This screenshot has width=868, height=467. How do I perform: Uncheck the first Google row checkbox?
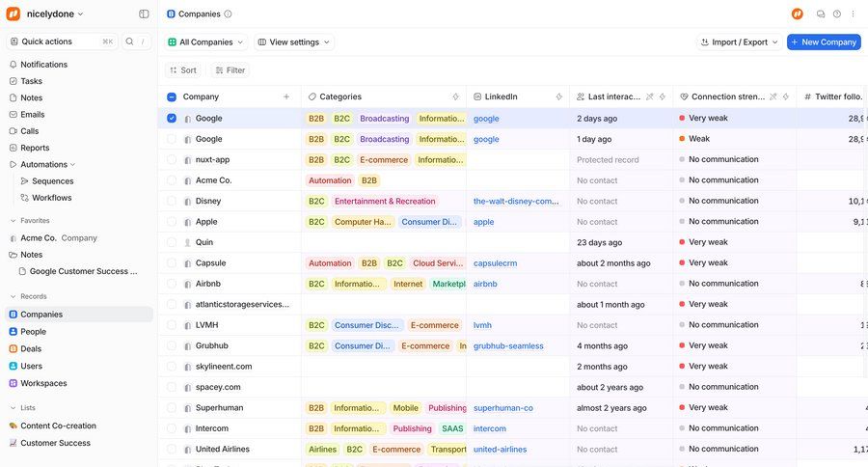pos(172,118)
